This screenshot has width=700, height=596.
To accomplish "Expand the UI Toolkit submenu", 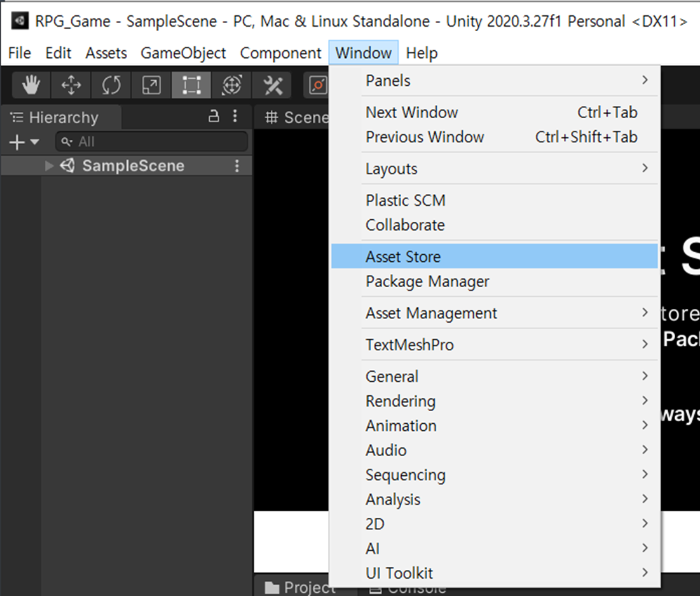I will tap(495, 572).
